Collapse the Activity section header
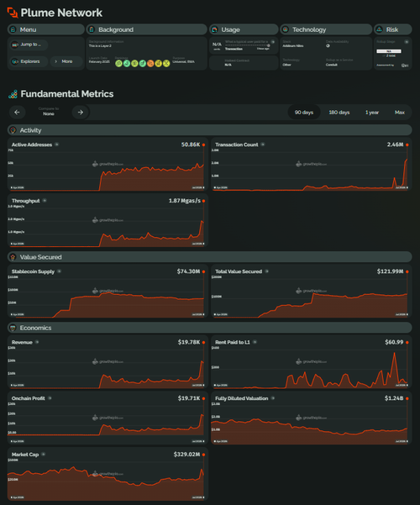 (210, 130)
